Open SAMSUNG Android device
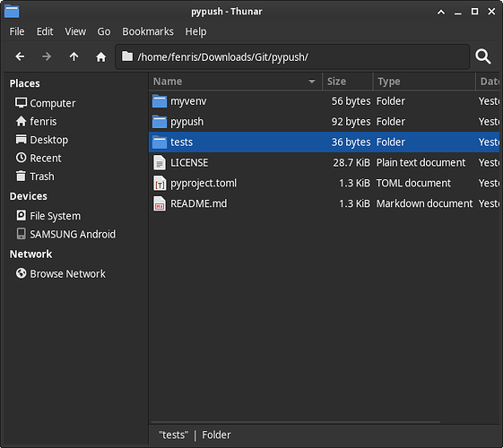Image resolution: width=503 pixels, height=448 pixels. [66, 234]
